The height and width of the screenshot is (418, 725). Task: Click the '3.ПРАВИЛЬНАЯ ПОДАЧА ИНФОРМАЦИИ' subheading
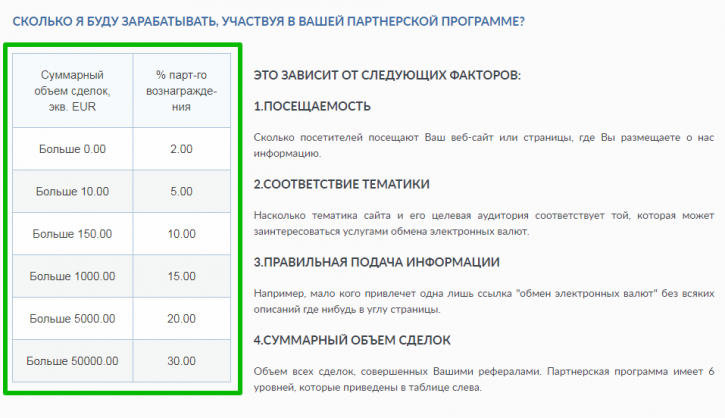(x=376, y=262)
